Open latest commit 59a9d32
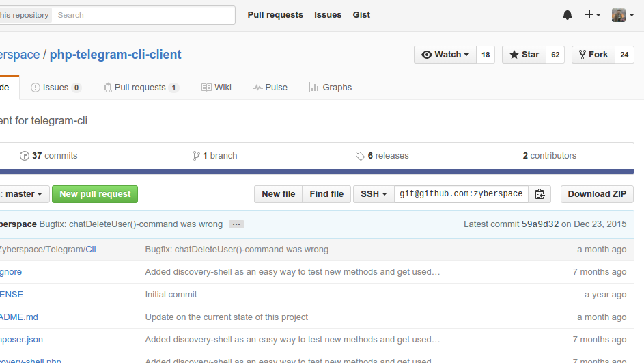 click(x=540, y=224)
